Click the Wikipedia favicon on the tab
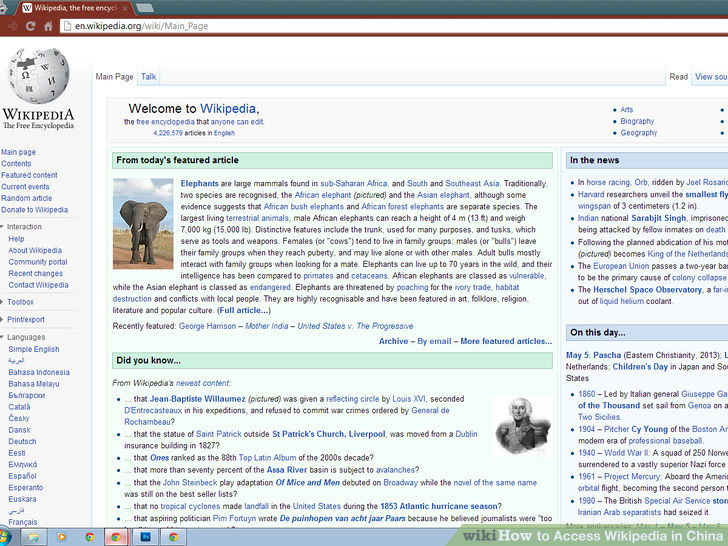 pyautogui.click(x=27, y=8)
